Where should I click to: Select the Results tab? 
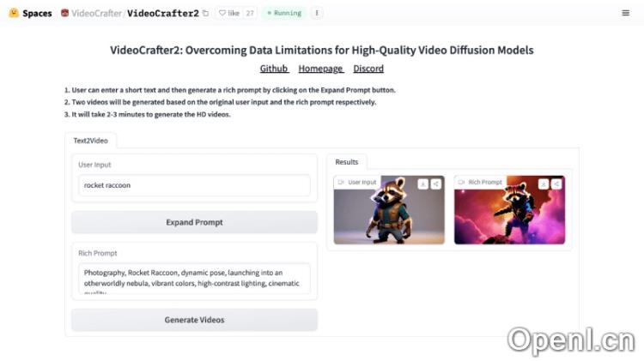coord(347,161)
